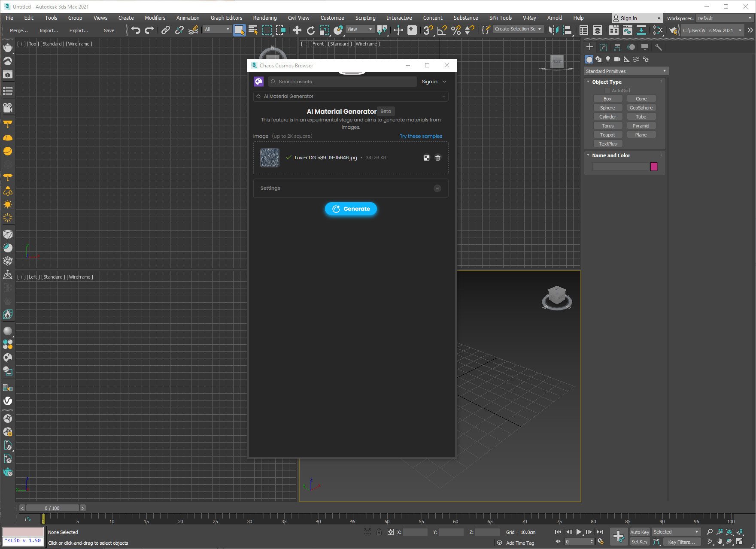Image resolution: width=756 pixels, height=549 pixels.
Task: Open the AI Material Generator category dropdown
Action: pyautogui.click(x=351, y=96)
